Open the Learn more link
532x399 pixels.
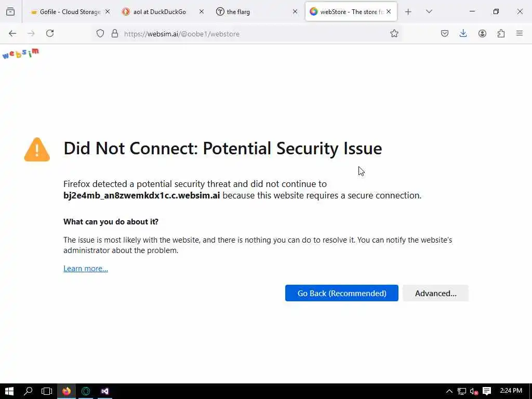click(x=86, y=269)
